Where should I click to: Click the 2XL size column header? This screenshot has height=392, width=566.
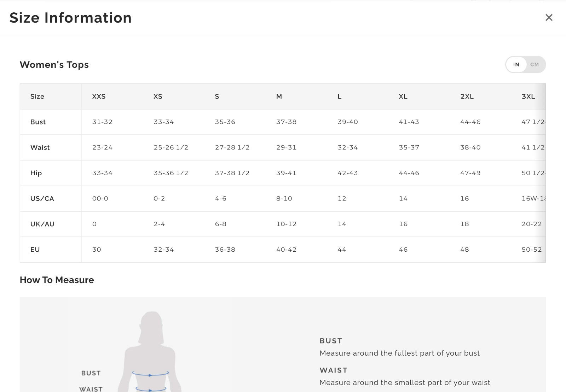[467, 96]
